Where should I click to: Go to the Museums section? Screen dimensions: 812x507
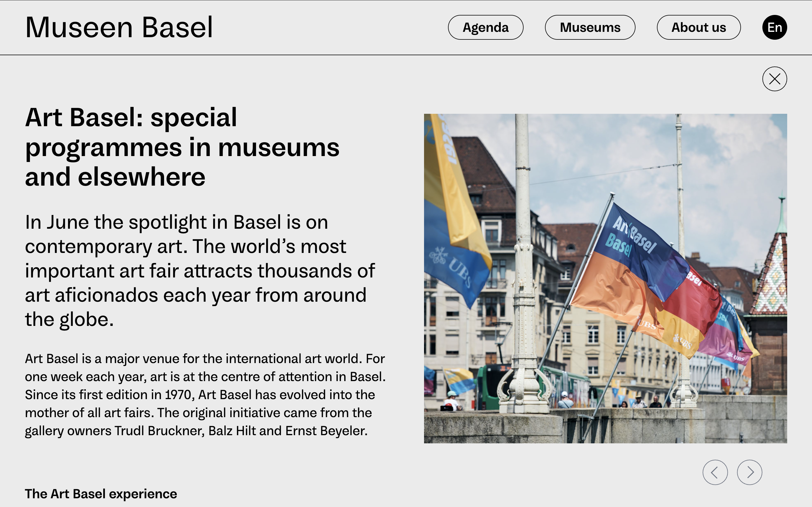click(x=590, y=28)
